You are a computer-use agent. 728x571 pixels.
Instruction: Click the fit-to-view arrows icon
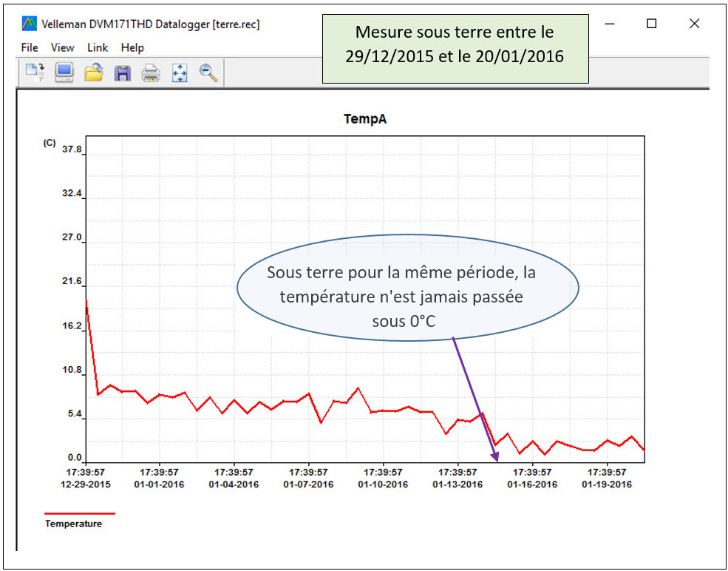[x=180, y=72]
